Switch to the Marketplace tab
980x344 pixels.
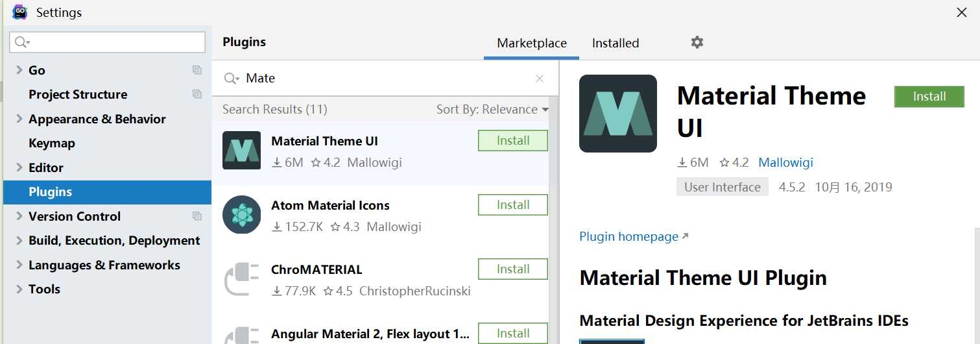coord(532,43)
